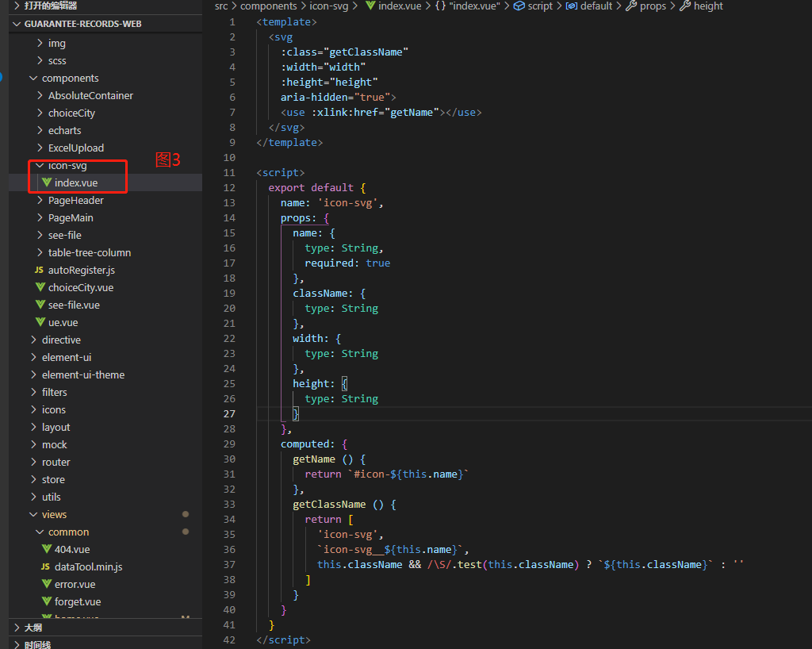Click the wrench icon before props breadcrumb
The width and height of the screenshot is (812, 649).
tap(631, 6)
